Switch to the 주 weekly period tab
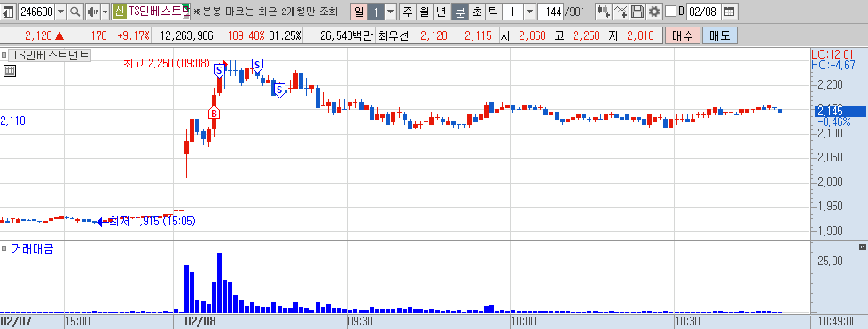The width and height of the screenshot is (868, 329). pos(408,11)
